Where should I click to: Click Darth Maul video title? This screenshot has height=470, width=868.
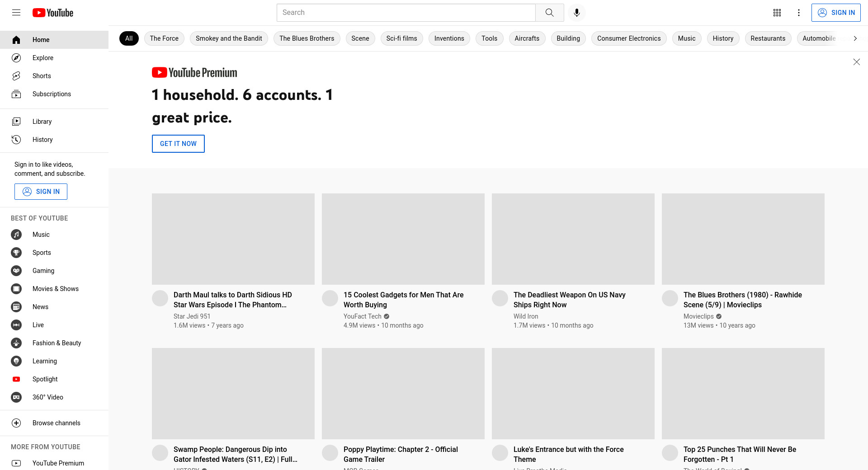point(233,300)
